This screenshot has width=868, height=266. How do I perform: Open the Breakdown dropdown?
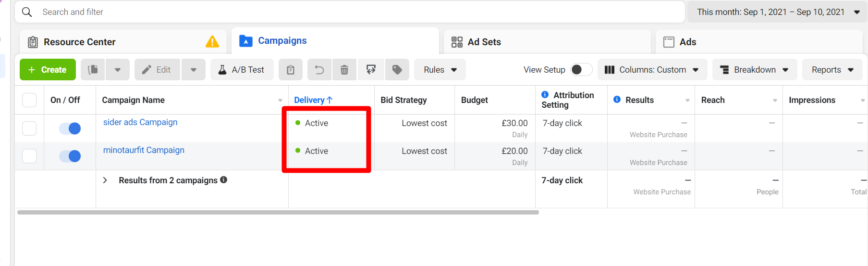click(x=754, y=70)
